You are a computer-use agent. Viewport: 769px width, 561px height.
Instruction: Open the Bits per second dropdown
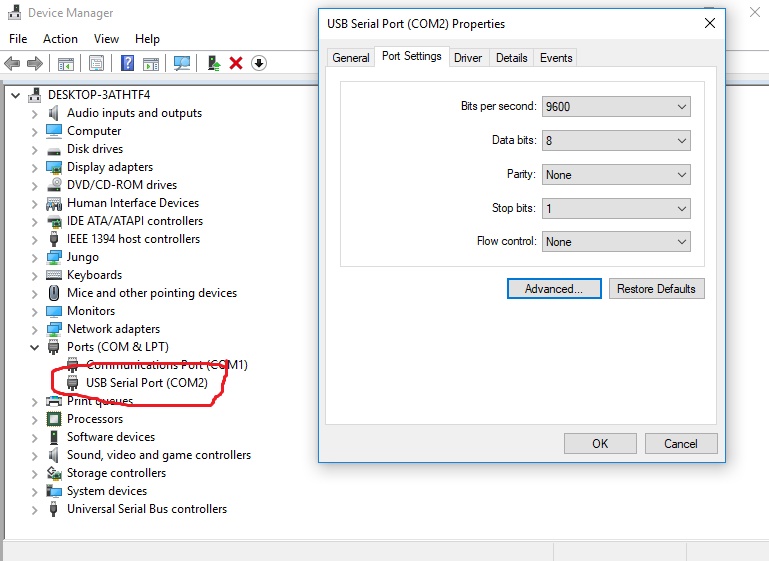[616, 106]
